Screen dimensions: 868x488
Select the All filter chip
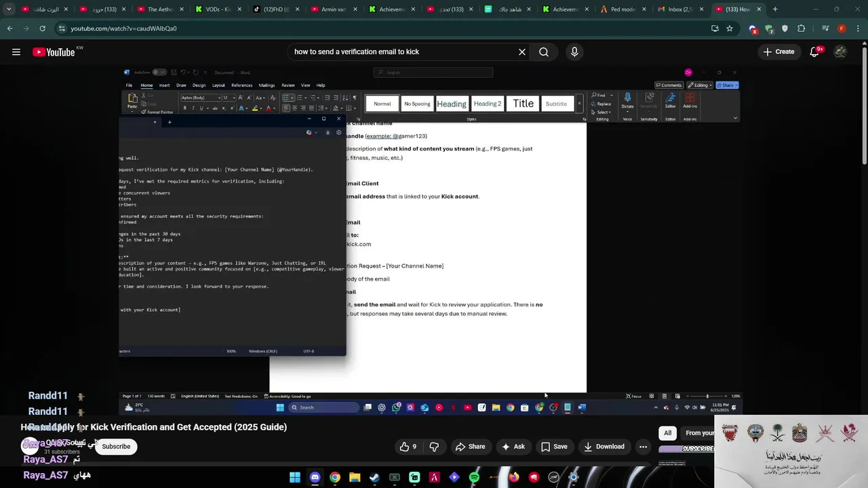(667, 433)
